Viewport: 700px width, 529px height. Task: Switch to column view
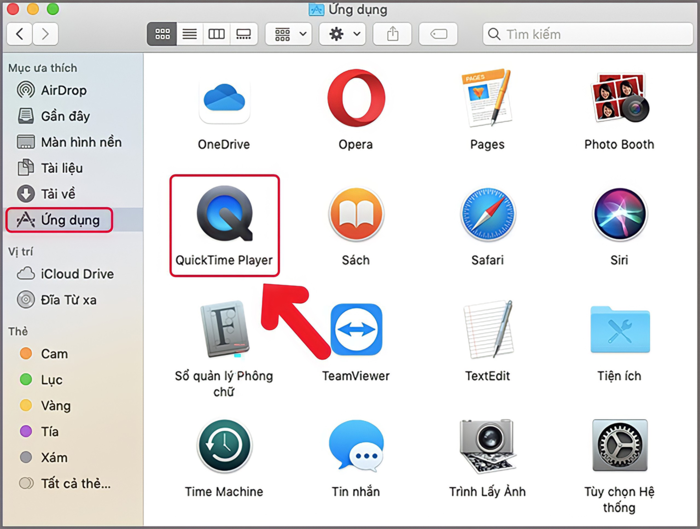point(217,34)
